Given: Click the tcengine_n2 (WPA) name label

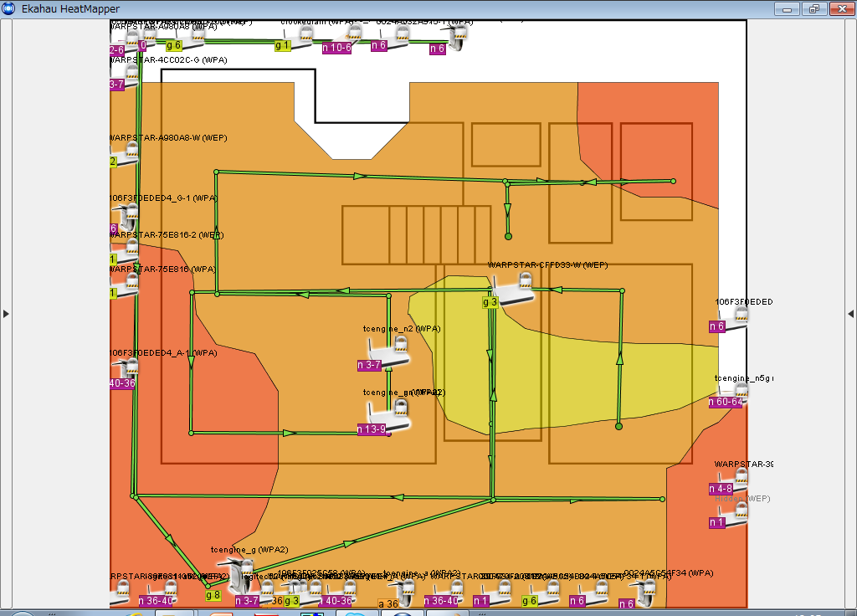Looking at the screenshot, I should click(x=402, y=329).
